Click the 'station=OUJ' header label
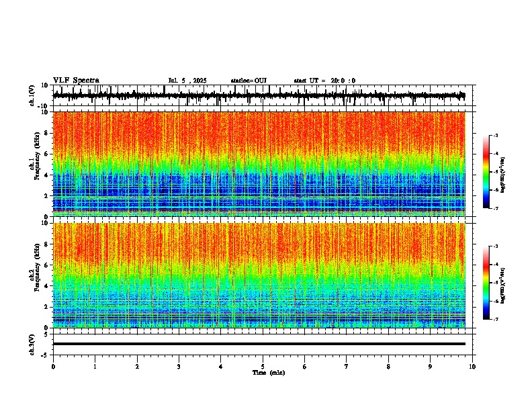532x411 pixels. click(249, 81)
